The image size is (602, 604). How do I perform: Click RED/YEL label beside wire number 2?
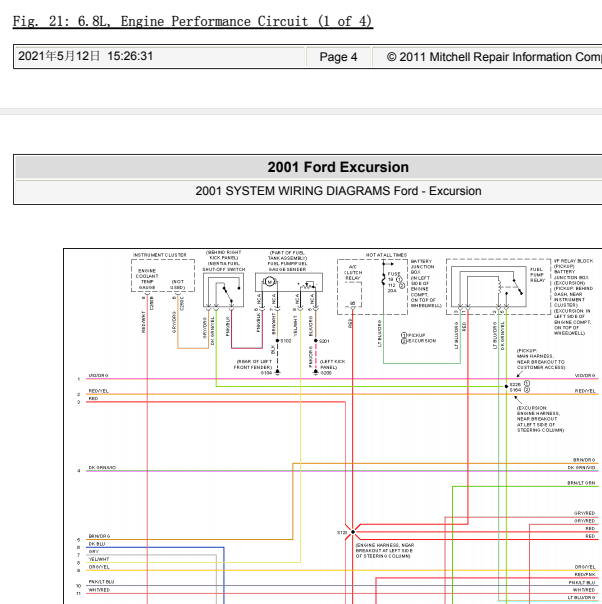tap(99, 391)
